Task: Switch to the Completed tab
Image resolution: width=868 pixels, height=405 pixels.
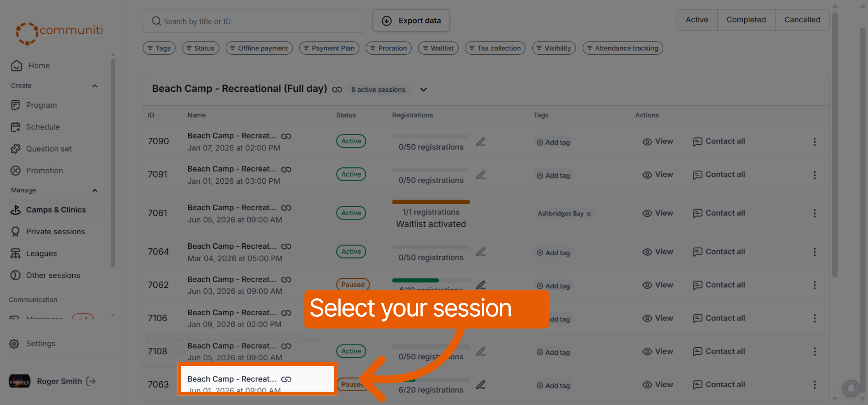Action: [746, 20]
